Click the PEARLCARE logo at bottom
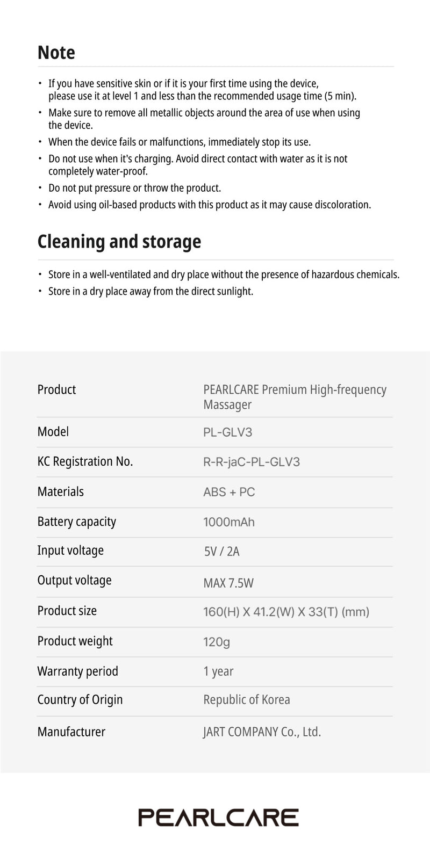 click(x=218, y=817)
